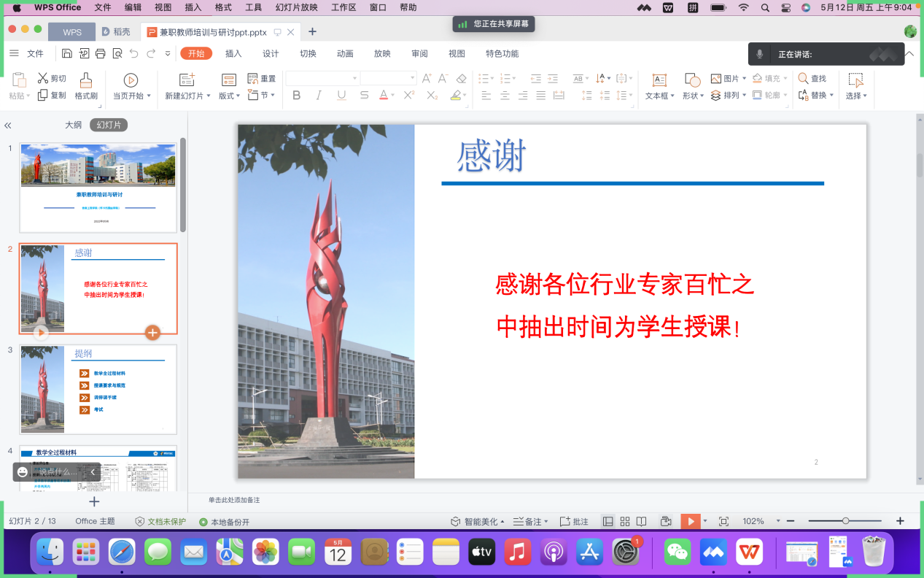The height and width of the screenshot is (578, 924).
Task: Click the 复制 copy button
Action: [52, 95]
